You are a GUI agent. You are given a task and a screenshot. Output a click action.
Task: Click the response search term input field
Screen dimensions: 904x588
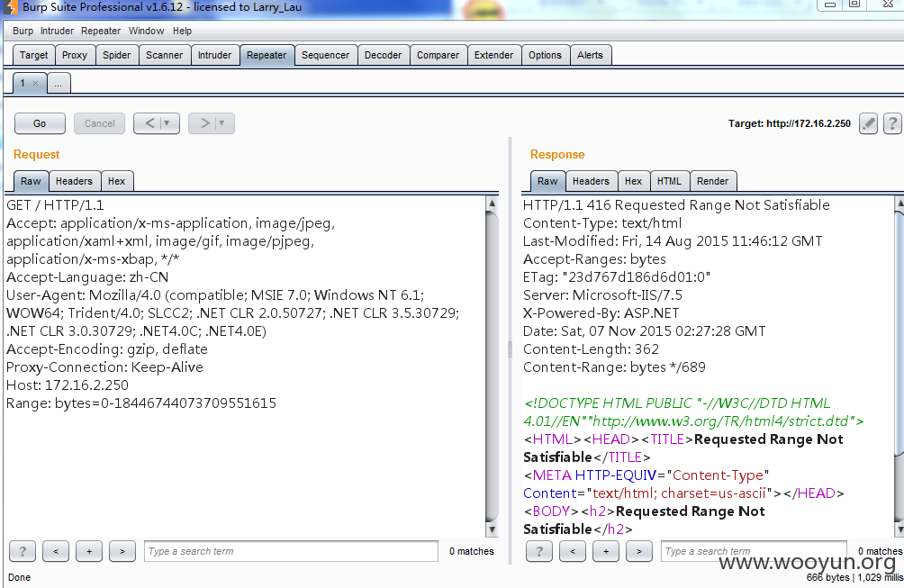(754, 551)
